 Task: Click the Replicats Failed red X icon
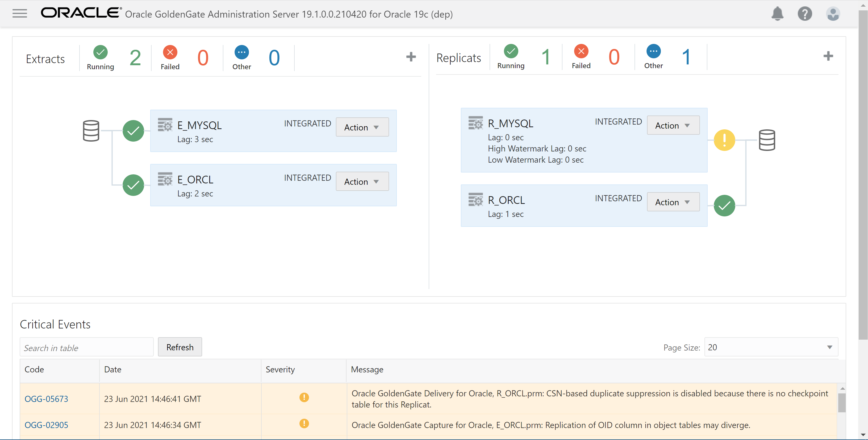point(581,51)
